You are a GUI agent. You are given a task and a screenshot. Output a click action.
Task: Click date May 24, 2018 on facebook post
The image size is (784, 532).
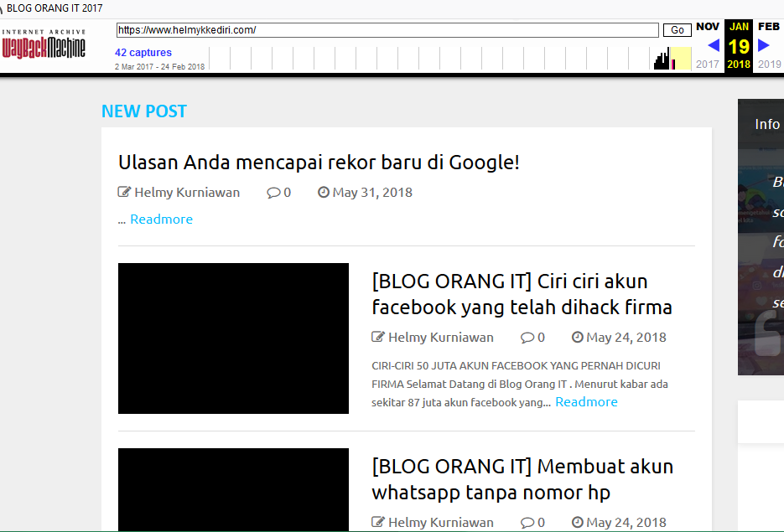[626, 337]
